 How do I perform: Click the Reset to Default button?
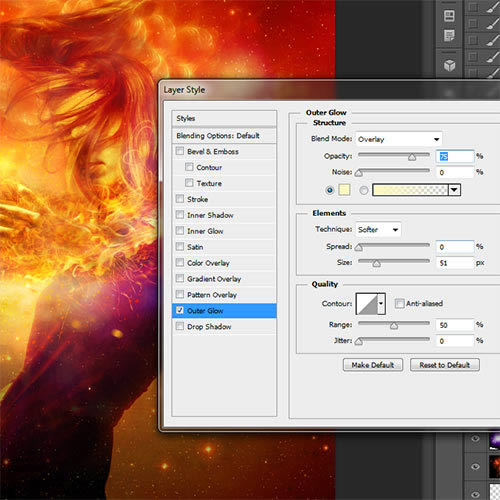click(445, 365)
